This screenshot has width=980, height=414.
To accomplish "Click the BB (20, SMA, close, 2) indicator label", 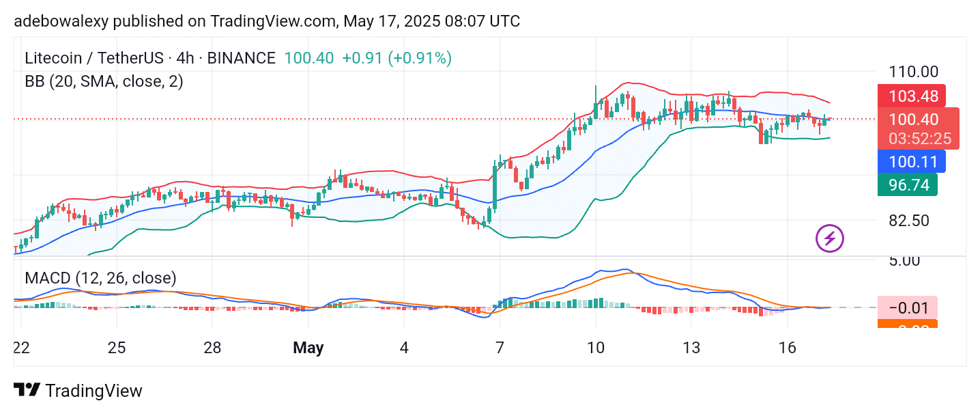I will [104, 81].
